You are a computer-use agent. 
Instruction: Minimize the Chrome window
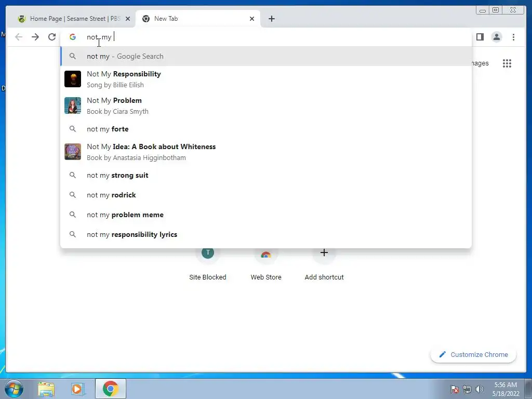point(483,10)
